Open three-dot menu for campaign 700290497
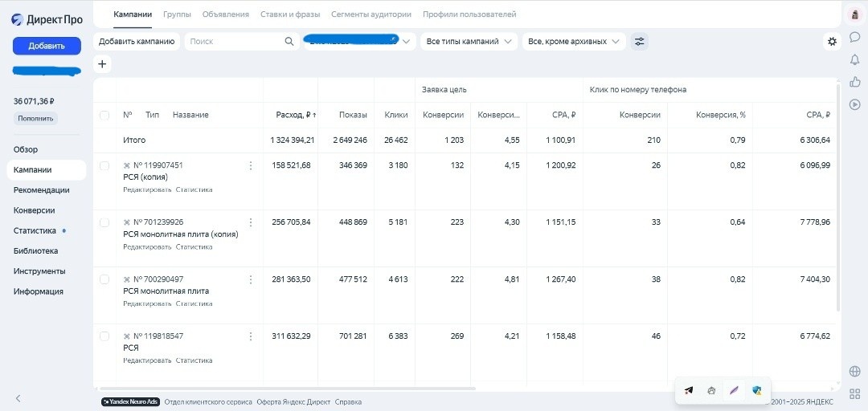Image resolution: width=868 pixels, height=411 pixels. click(251, 279)
